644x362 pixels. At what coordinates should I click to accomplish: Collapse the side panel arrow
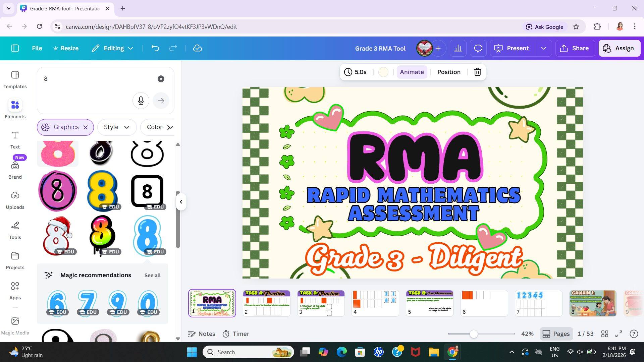tap(181, 202)
